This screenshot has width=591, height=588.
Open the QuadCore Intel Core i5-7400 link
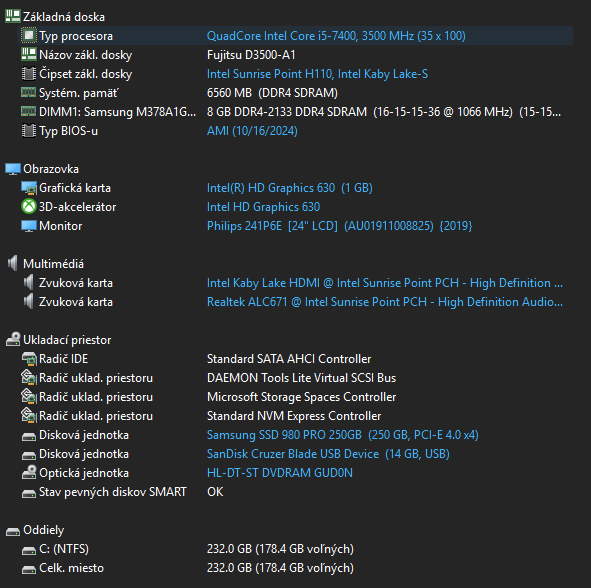click(x=336, y=36)
